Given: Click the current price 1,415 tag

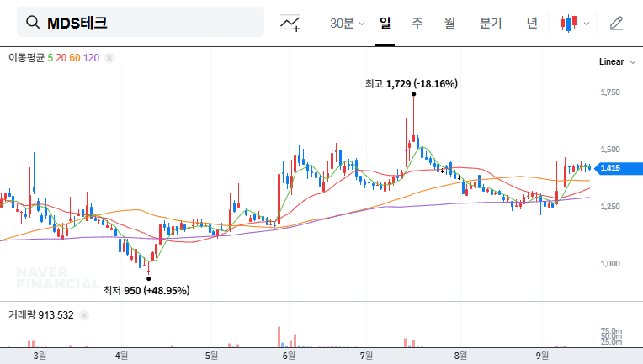Looking at the screenshot, I should (x=619, y=168).
